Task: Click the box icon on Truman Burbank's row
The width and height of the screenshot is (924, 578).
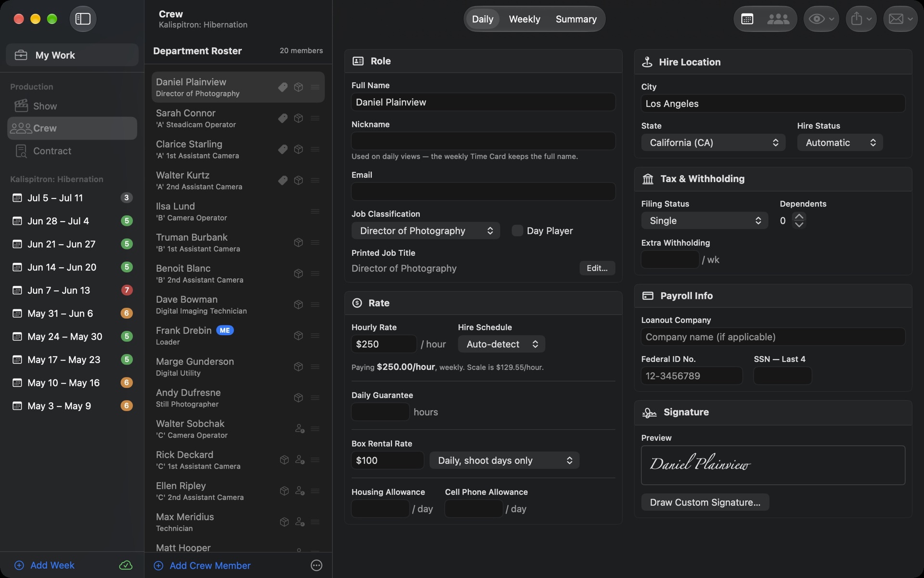Action: 298,242
